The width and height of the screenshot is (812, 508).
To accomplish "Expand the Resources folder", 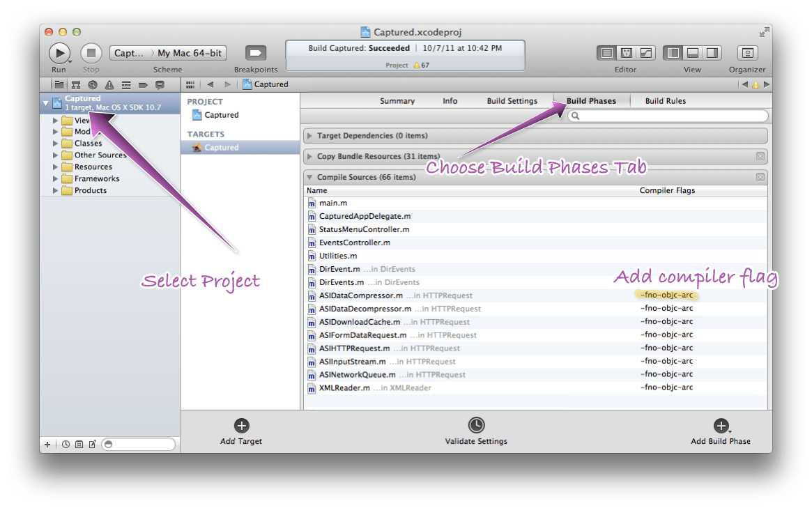I will click(55, 167).
